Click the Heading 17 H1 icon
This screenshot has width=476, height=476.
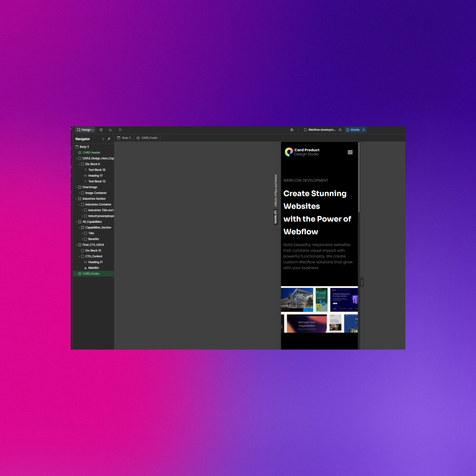86,176
